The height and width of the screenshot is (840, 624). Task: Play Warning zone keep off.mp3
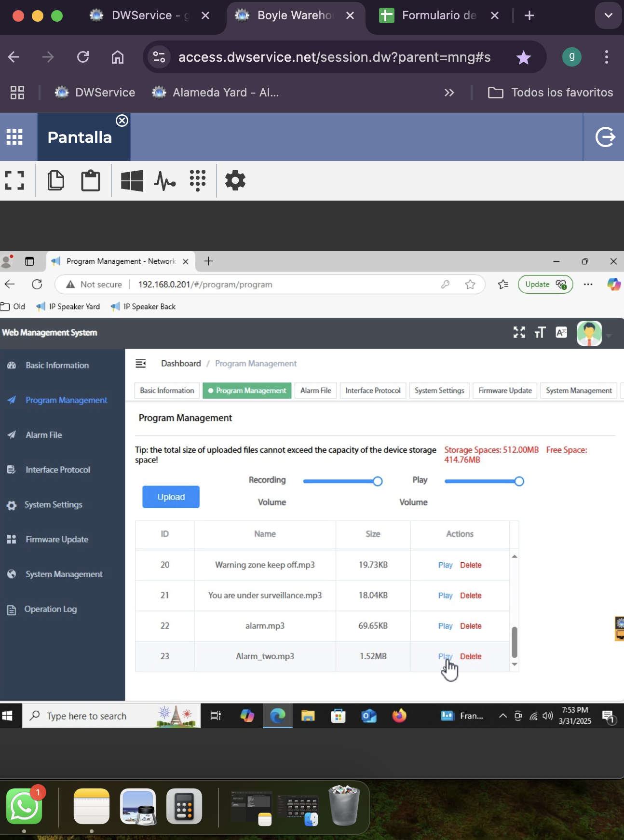click(x=445, y=565)
